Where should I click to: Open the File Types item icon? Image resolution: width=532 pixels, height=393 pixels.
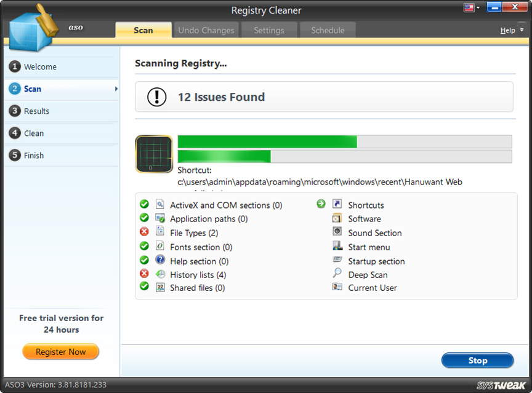pos(161,232)
